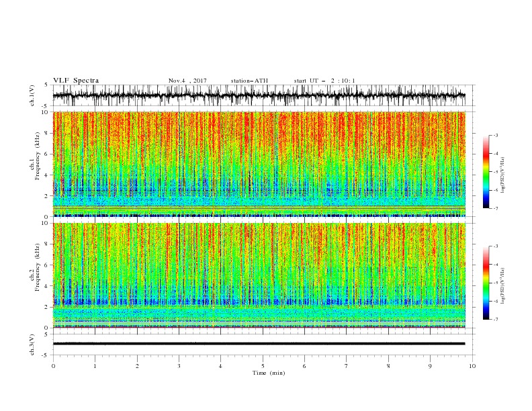Select the upper color bar "log(PSD)(V²/Hz)" label

tap(503, 175)
